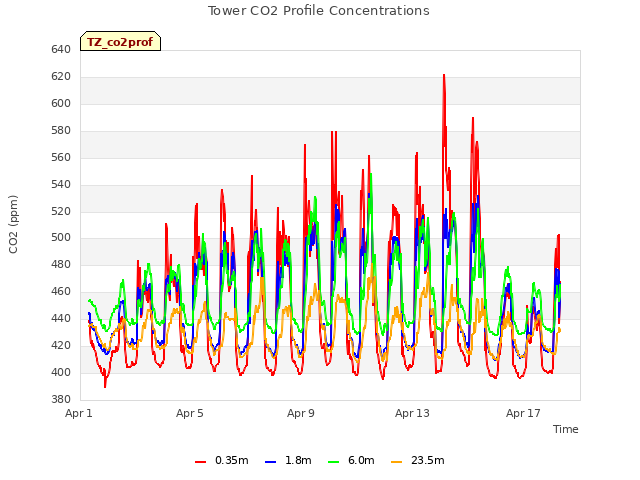640x480 pixels.
Task: Toggle the 0.35m legend entry
Action: [x=222, y=460]
